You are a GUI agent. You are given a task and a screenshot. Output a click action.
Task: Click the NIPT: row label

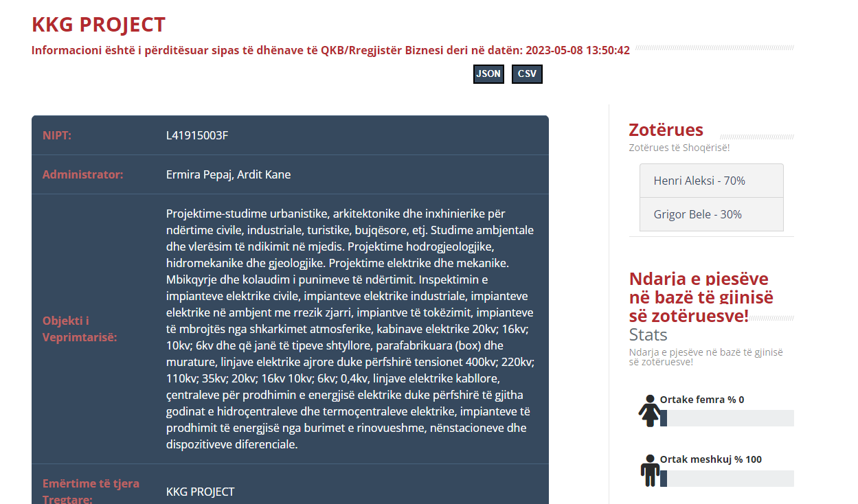point(57,135)
